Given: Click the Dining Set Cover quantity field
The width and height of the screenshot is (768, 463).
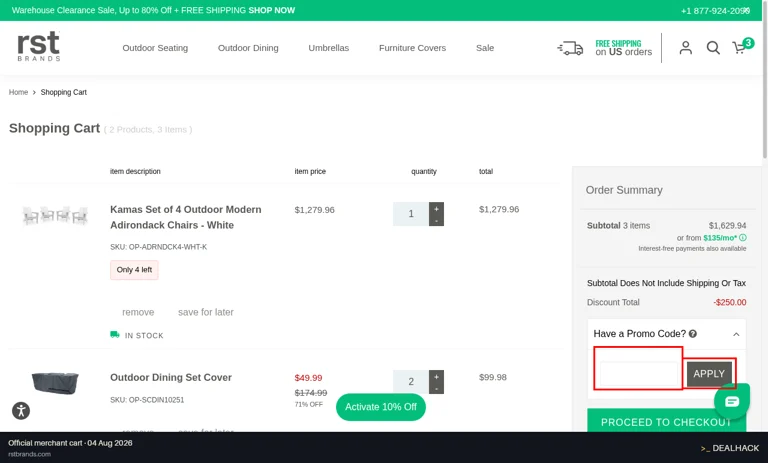Looking at the screenshot, I should (411, 382).
